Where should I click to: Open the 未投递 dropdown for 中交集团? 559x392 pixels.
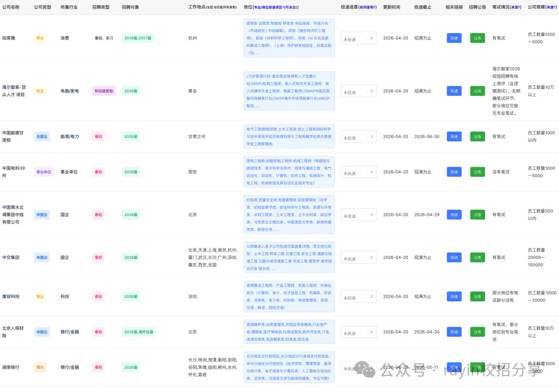(x=359, y=257)
